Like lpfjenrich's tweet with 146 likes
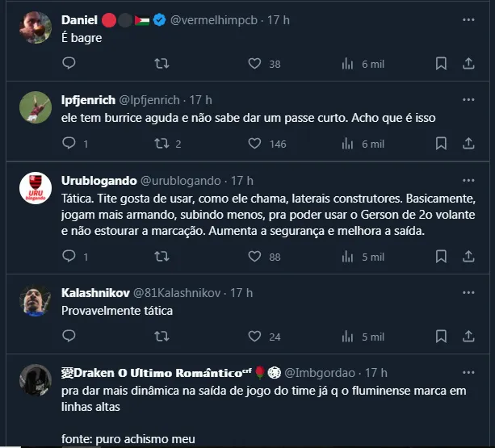 (x=254, y=144)
